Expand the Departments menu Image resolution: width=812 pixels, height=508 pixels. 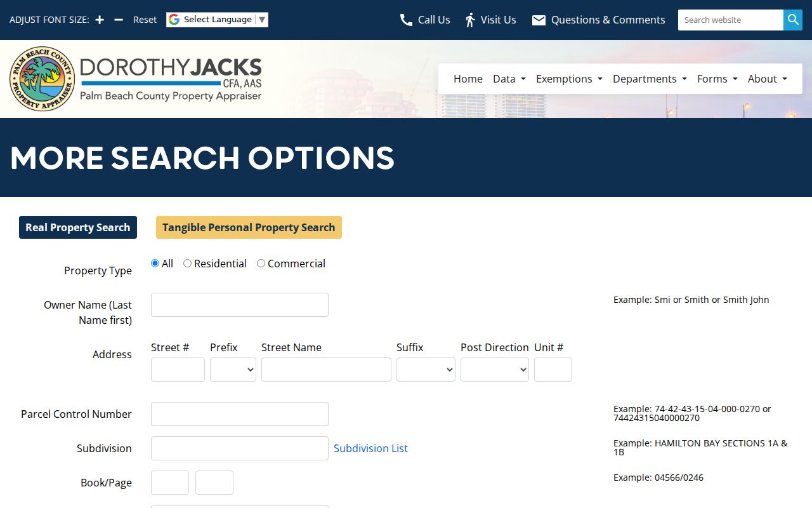pyautogui.click(x=650, y=79)
